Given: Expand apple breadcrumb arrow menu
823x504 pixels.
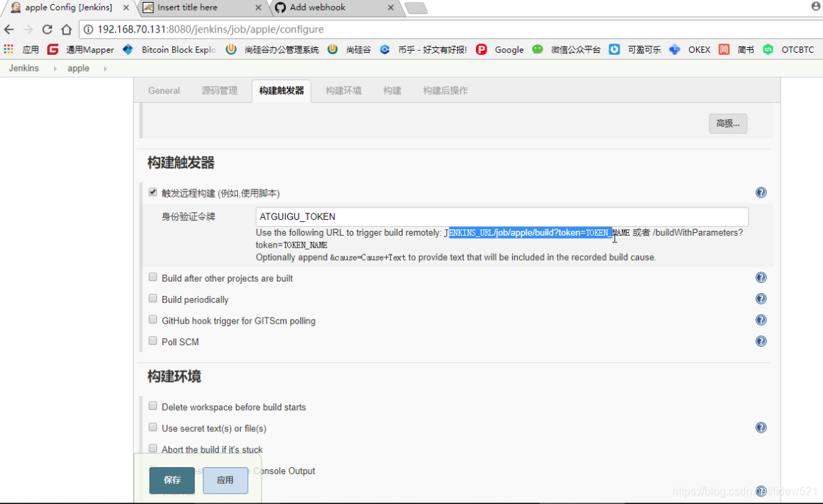Looking at the screenshot, I should coord(105,69).
